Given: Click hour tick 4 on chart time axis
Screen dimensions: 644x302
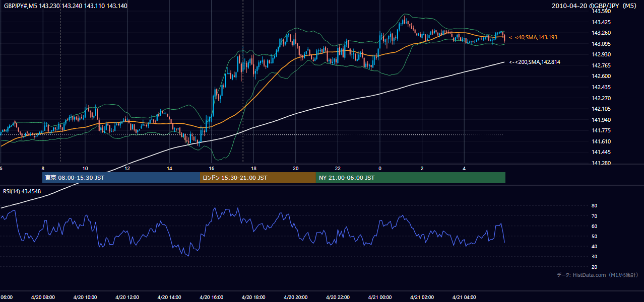Looking at the screenshot, I should (x=464, y=168).
